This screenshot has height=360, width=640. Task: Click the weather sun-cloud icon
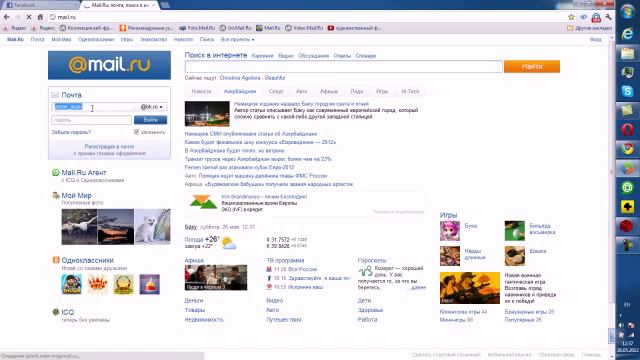228,244
